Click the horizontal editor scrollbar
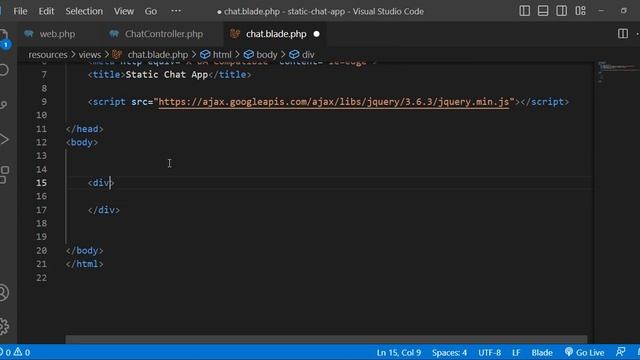The width and height of the screenshot is (640, 360). point(326,339)
